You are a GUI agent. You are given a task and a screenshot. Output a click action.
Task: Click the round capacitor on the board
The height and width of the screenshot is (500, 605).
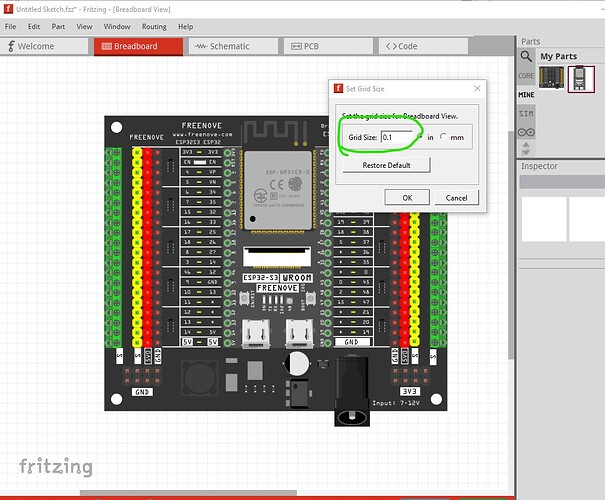[297, 363]
